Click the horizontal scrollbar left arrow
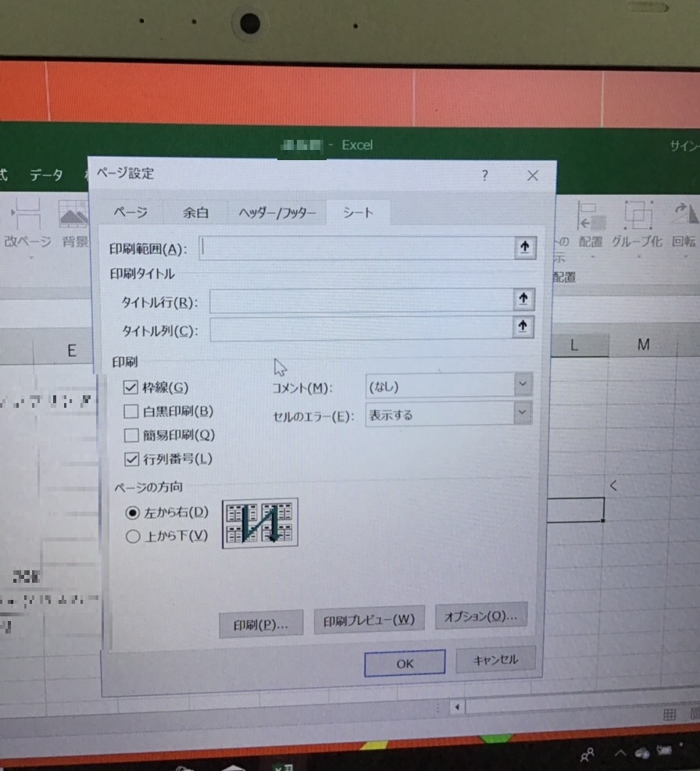Screen dimensions: 700x771 click(x=457, y=707)
